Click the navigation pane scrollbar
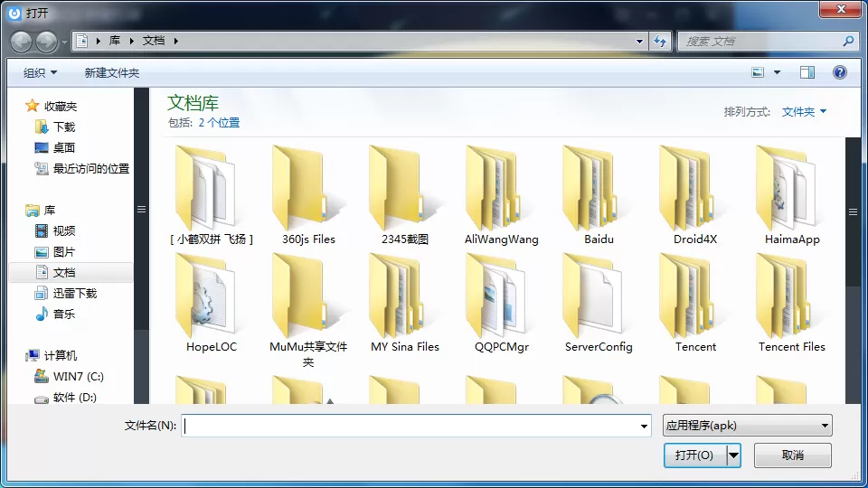868x488 pixels. coord(142,209)
